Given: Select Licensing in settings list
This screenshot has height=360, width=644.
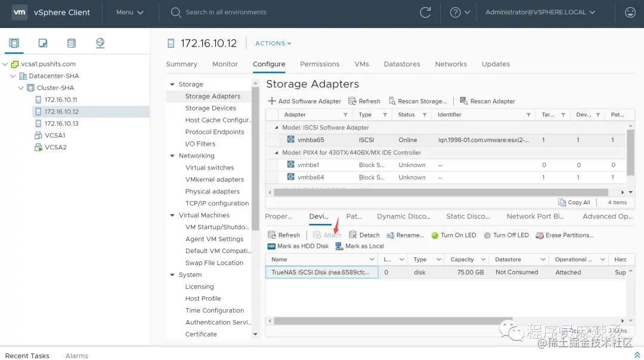Looking at the screenshot, I should (x=200, y=287).
